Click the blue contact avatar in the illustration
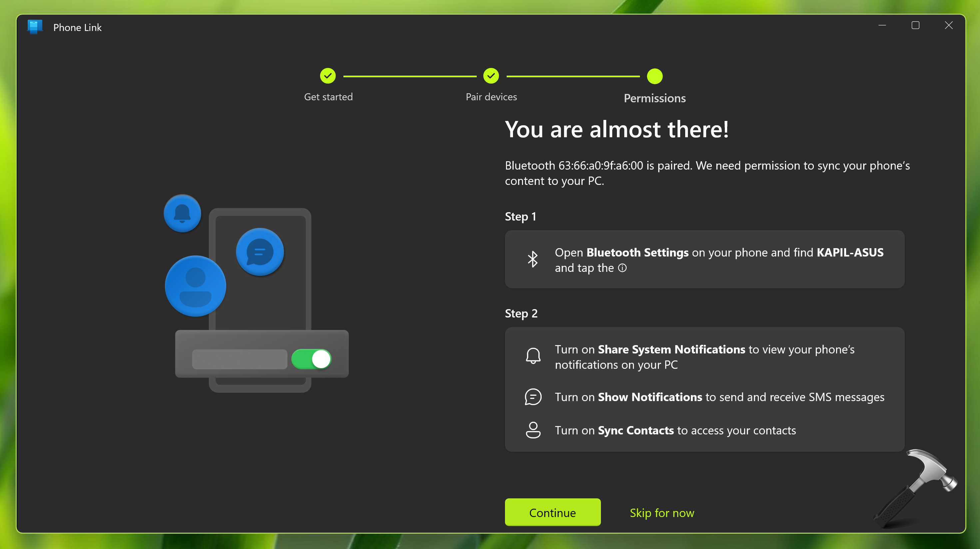This screenshot has height=549, width=980. click(196, 286)
